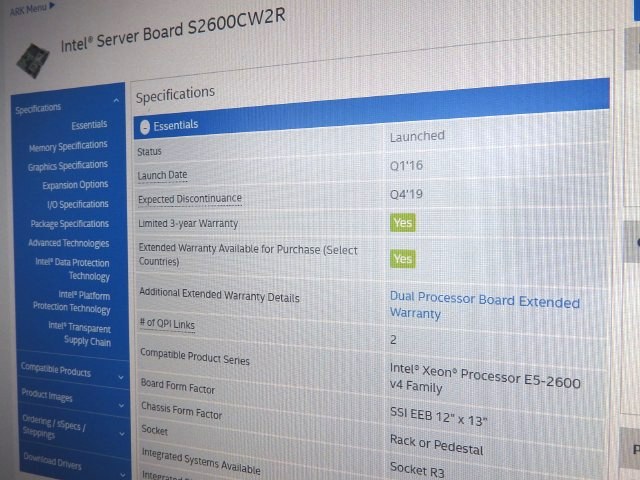Click the QPI Links value 2

coord(393,340)
